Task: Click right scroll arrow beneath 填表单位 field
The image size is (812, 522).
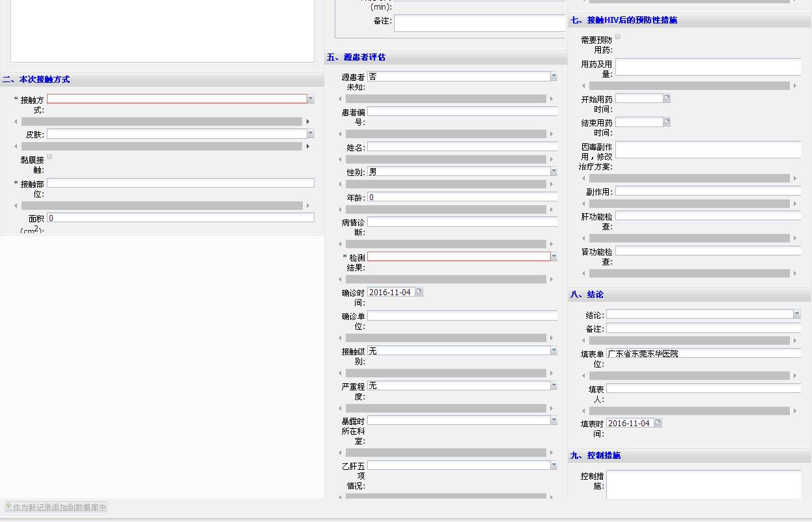Action: coord(795,376)
